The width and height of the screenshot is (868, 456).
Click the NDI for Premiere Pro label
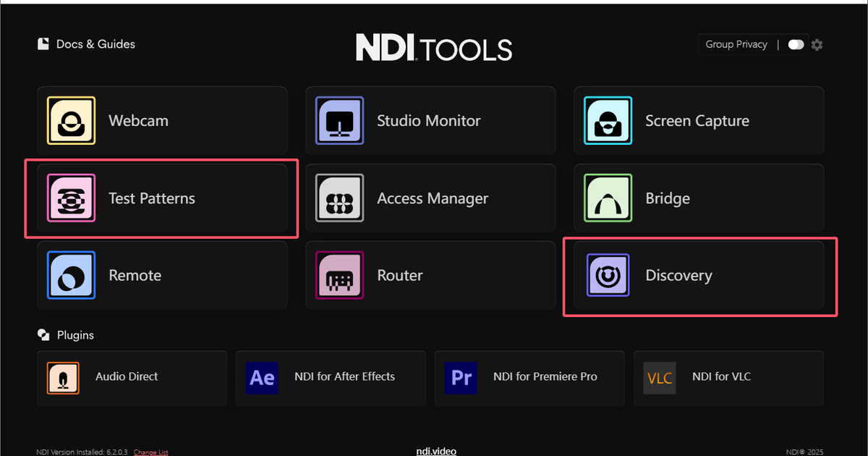[x=545, y=376]
